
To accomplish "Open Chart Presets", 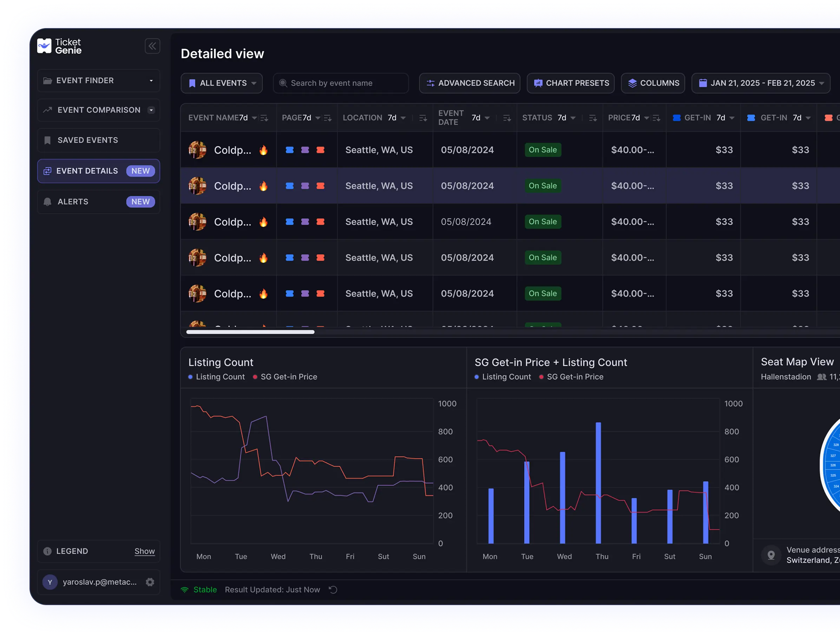I will click(x=571, y=83).
